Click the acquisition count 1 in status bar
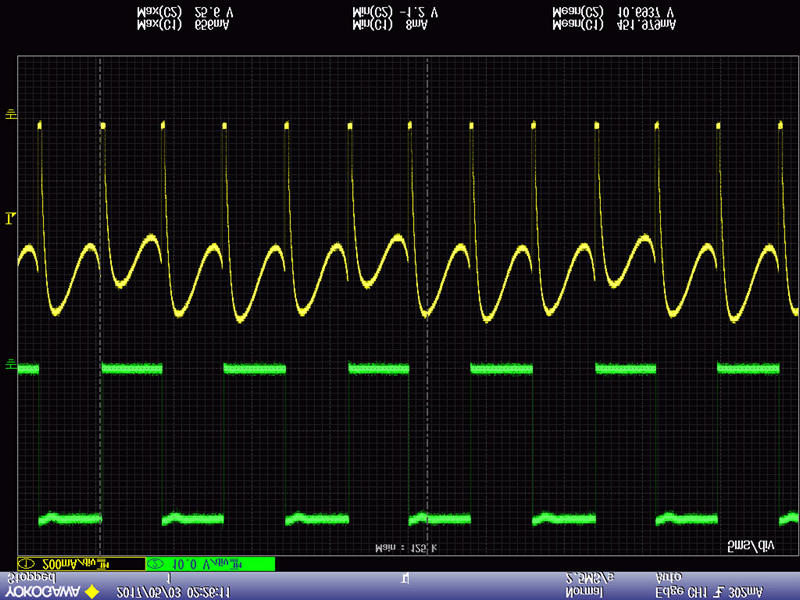The width and height of the screenshot is (800, 600). click(x=169, y=578)
